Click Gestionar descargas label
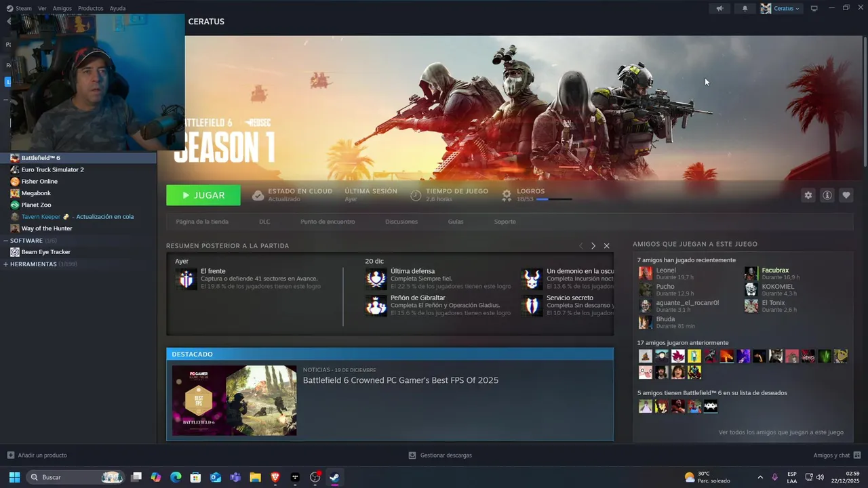The height and width of the screenshot is (488, 868). (446, 455)
